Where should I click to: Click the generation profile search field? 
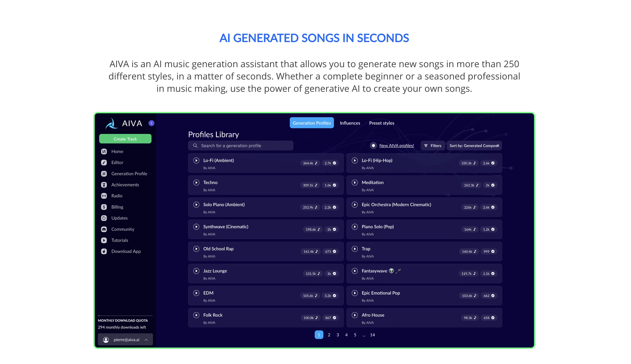coord(240,146)
